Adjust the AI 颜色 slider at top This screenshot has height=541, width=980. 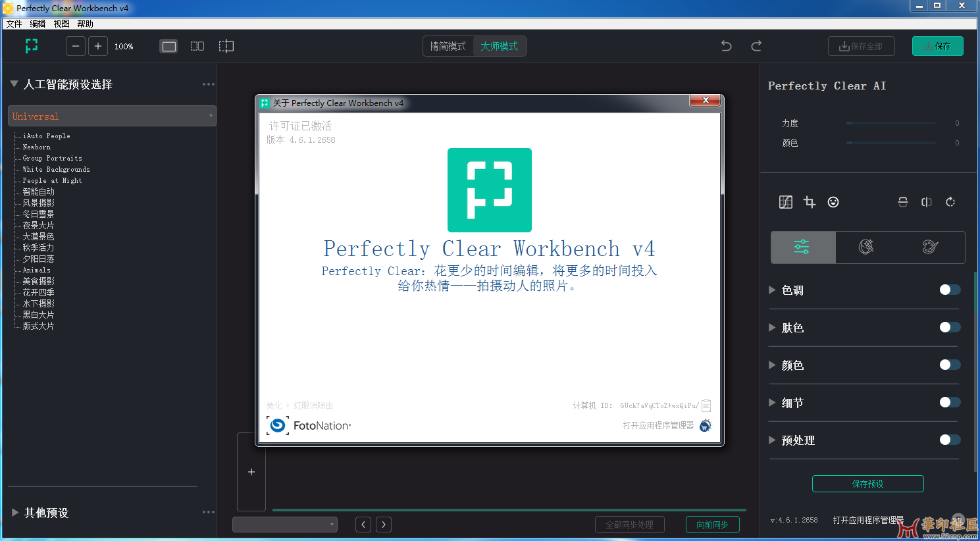click(x=891, y=143)
